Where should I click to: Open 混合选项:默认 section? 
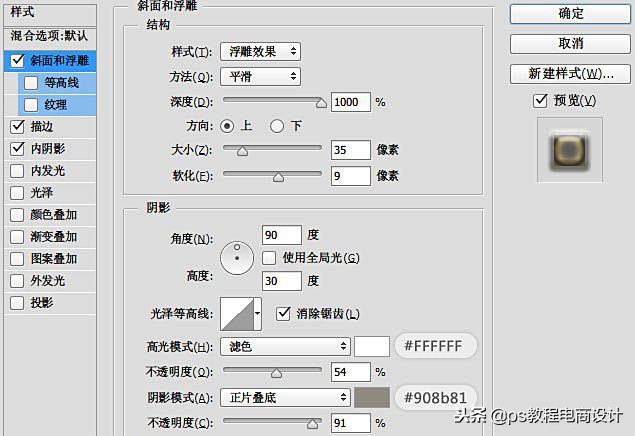coord(50,36)
